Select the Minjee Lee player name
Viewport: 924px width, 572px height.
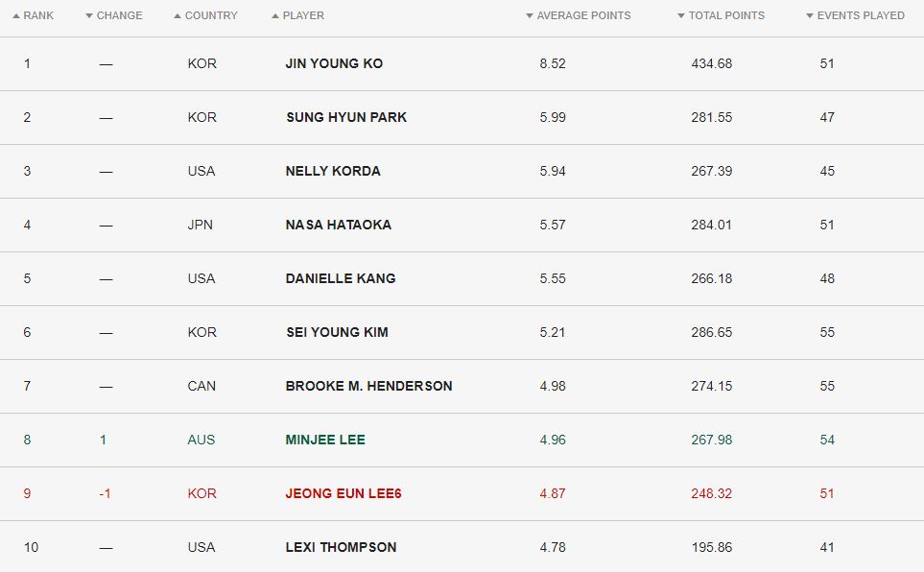click(x=325, y=440)
